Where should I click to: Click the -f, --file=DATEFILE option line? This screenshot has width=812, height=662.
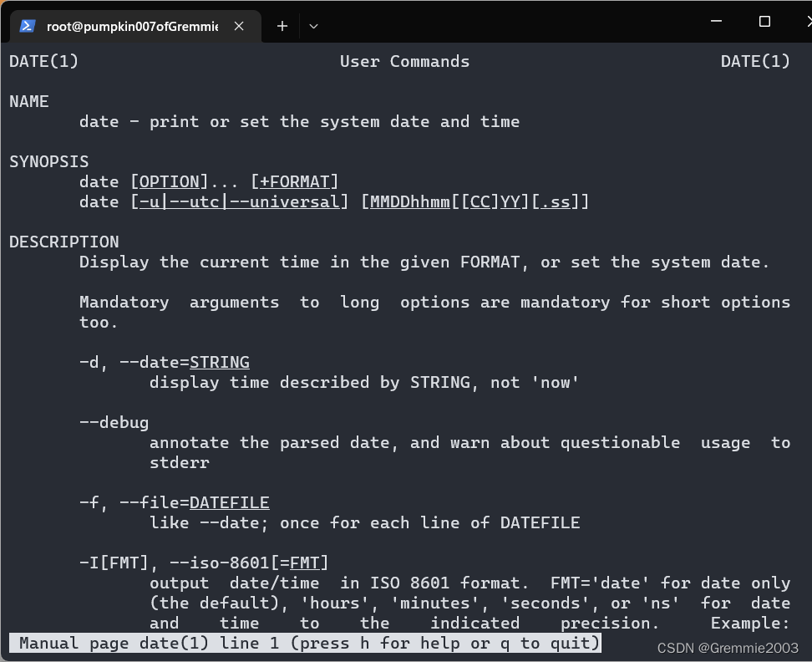pyautogui.click(x=175, y=502)
